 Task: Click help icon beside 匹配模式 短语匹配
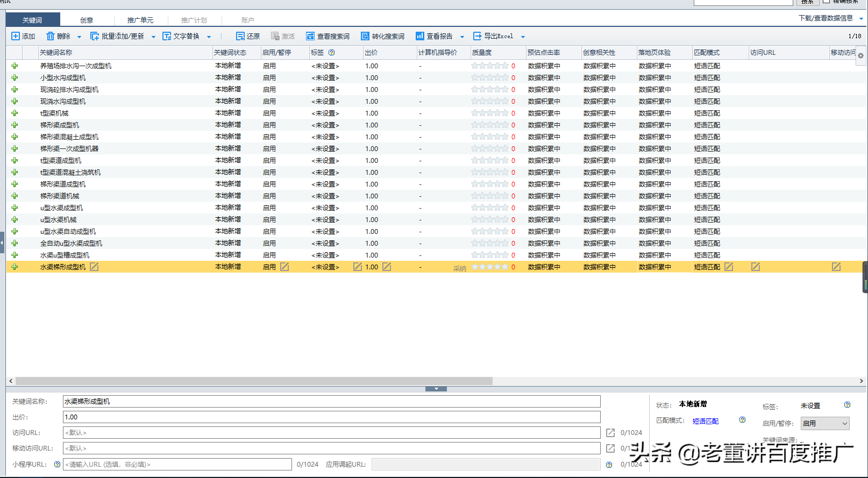pyautogui.click(x=742, y=420)
